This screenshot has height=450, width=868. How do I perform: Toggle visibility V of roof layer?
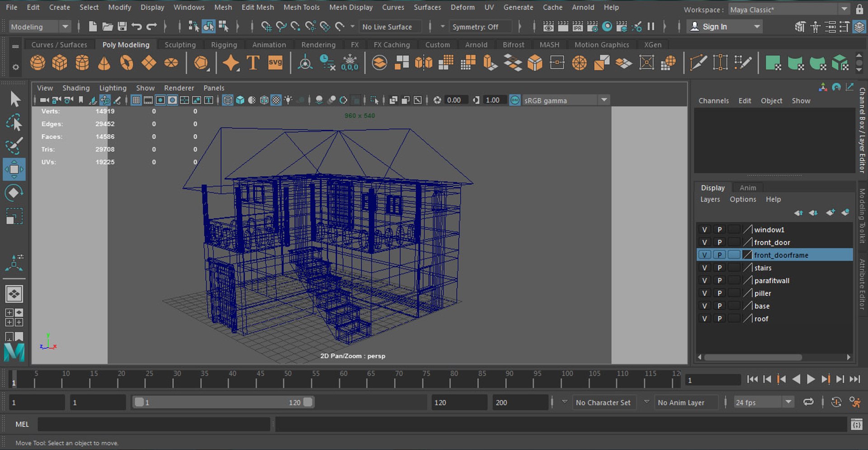704,318
